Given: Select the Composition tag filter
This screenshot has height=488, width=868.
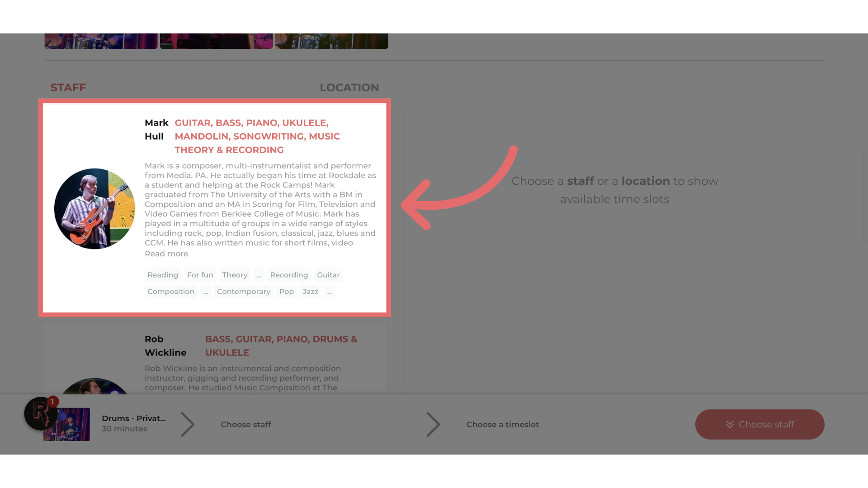Looking at the screenshot, I should (171, 291).
